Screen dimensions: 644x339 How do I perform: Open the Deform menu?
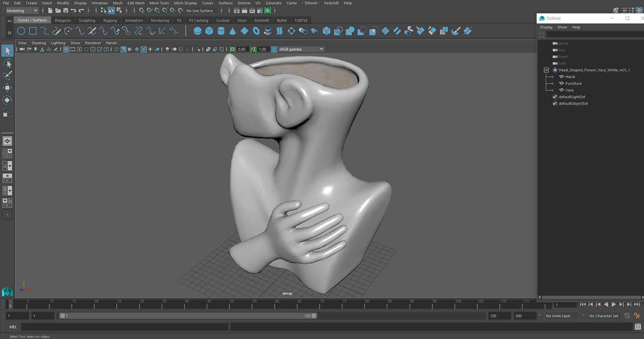pos(244,3)
